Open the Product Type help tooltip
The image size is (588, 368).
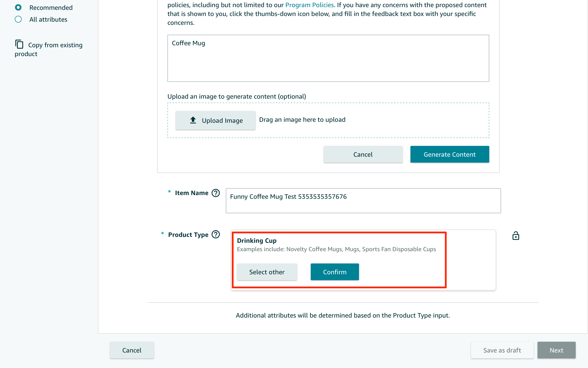pyautogui.click(x=216, y=234)
